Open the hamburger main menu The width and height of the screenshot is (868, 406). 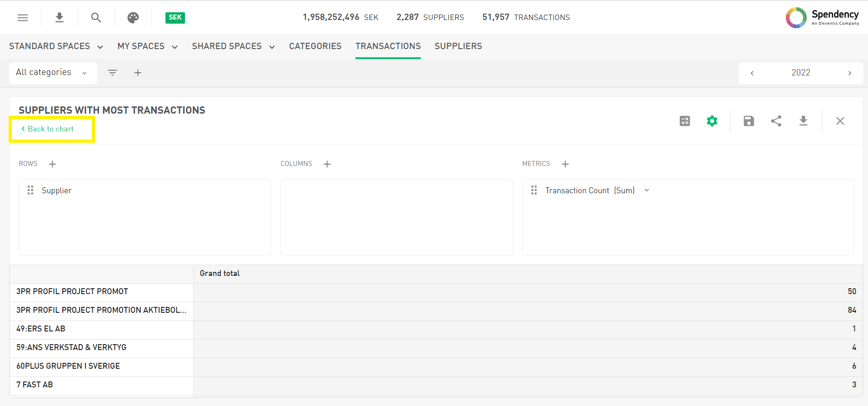click(x=23, y=18)
